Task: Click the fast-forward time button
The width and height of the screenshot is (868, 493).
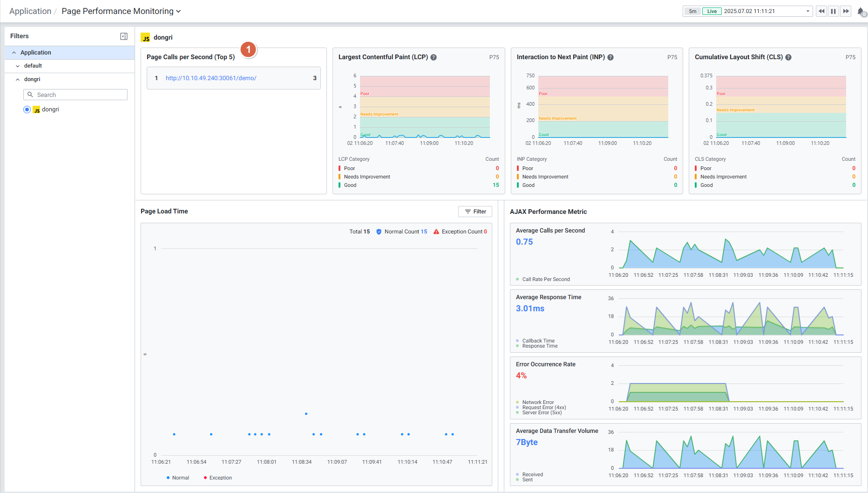Action: (x=846, y=11)
